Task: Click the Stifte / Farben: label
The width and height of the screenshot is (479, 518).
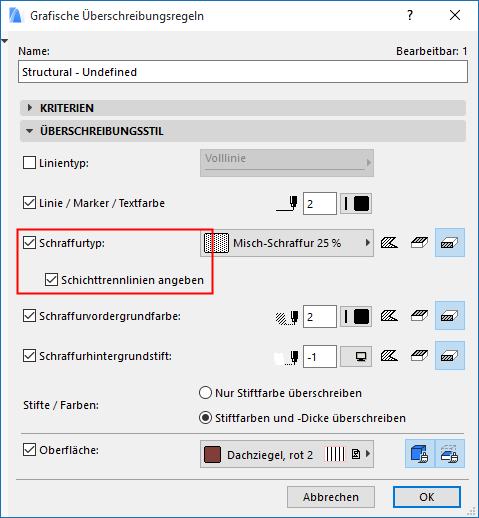Action: point(61,405)
